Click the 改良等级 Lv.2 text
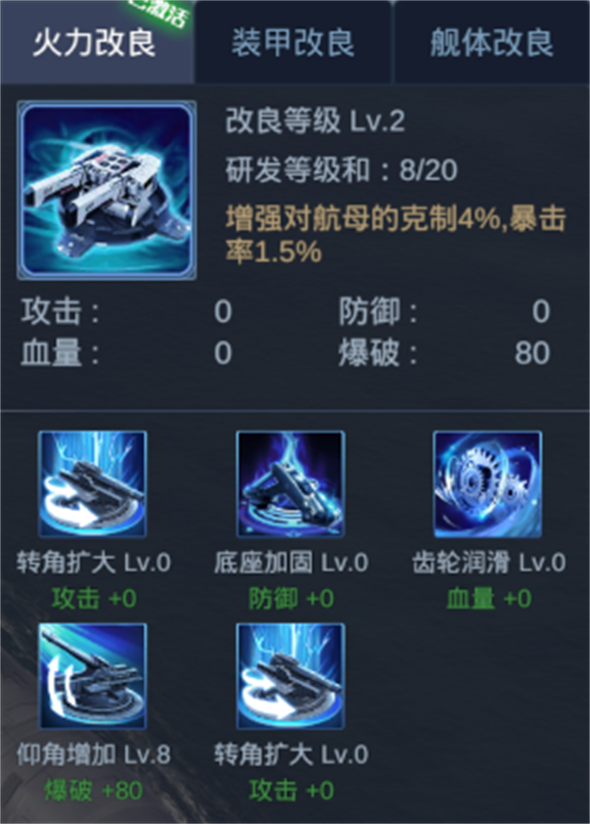Screen dimensions: 590x824 (x=315, y=121)
